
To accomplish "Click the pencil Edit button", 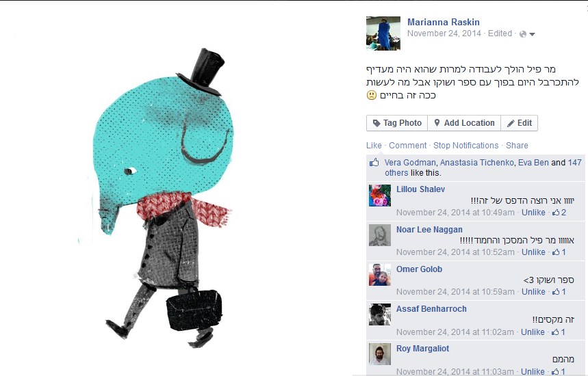I will click(520, 123).
